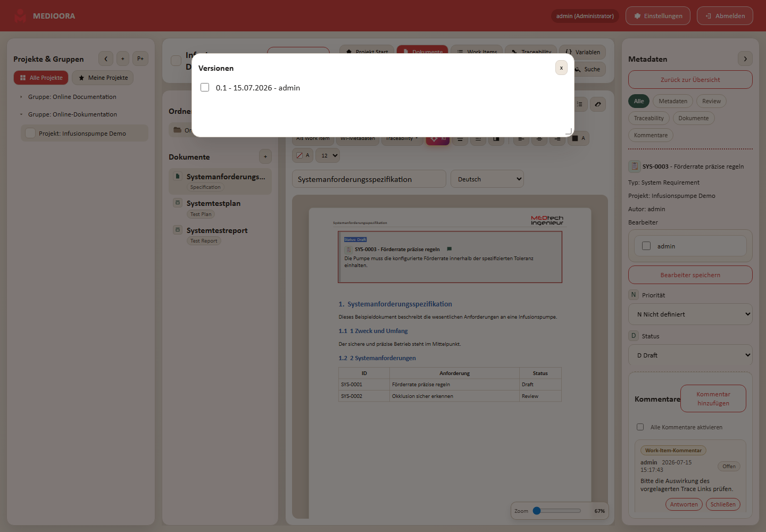The image size is (766, 532).
Task: Select the Dokumente filter chip in Metadaten
Action: [x=694, y=118]
